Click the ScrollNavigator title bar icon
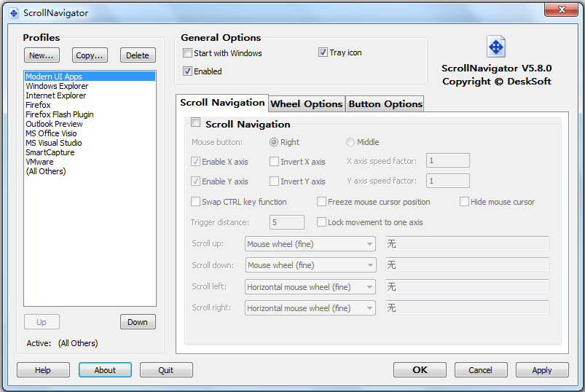This screenshot has width=585, height=392. click(x=14, y=13)
